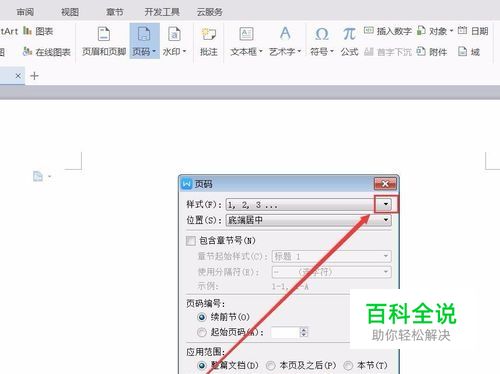The width and height of the screenshot is (500, 374).
Task: Switch to the 视图 tab
Action: click(70, 12)
